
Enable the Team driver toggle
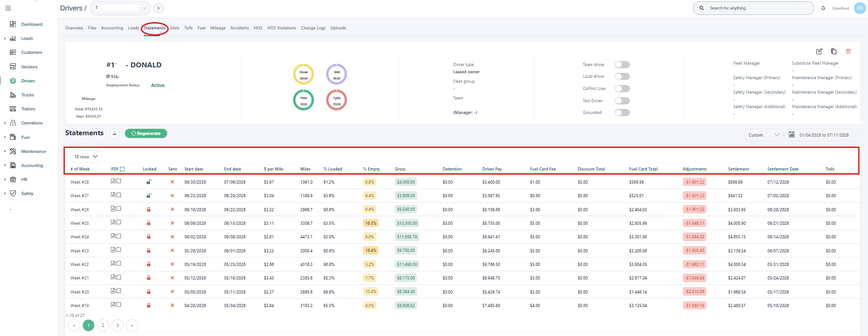coord(622,65)
